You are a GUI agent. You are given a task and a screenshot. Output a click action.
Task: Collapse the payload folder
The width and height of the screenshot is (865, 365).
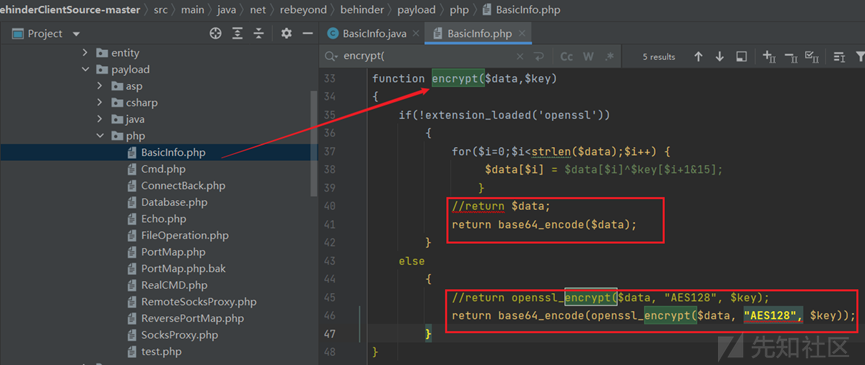85,69
